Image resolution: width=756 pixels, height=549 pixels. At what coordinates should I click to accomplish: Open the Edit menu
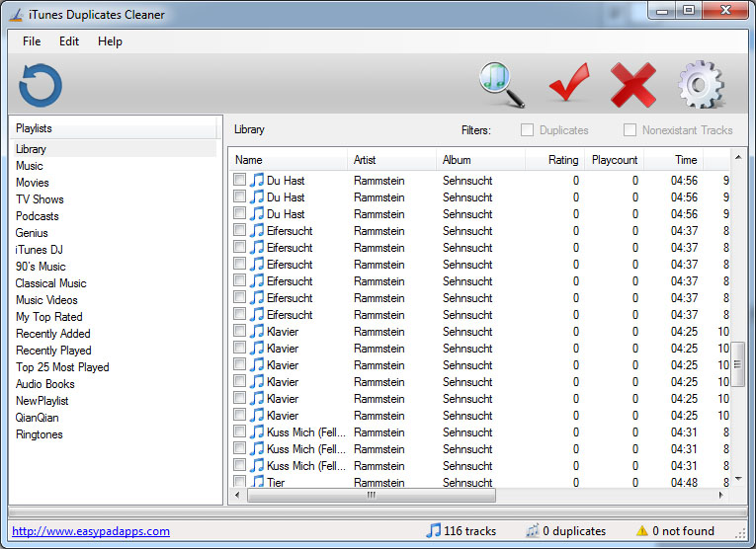[x=69, y=41]
